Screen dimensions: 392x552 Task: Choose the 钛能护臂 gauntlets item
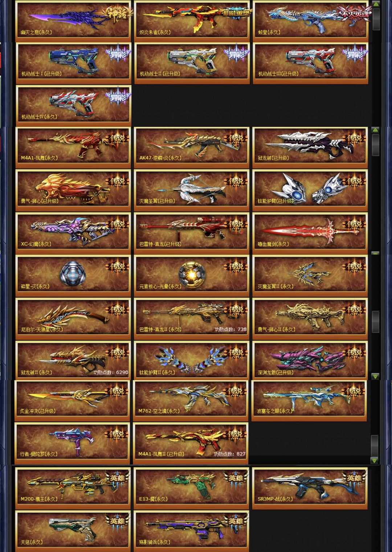pos(310,190)
